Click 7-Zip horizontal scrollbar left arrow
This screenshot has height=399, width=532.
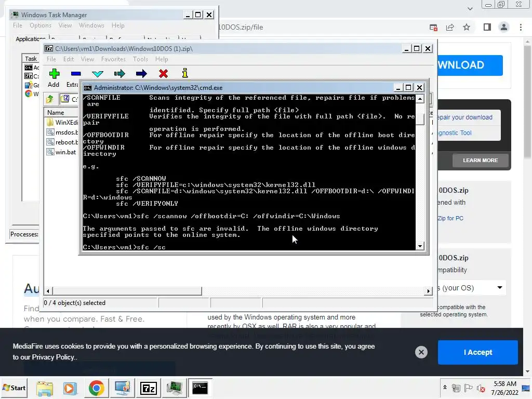click(48, 291)
